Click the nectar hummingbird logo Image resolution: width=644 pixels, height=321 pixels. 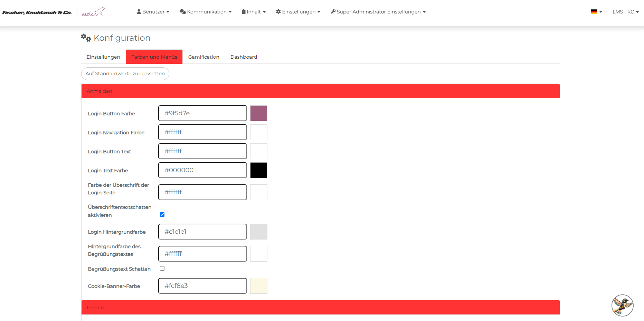point(93,12)
